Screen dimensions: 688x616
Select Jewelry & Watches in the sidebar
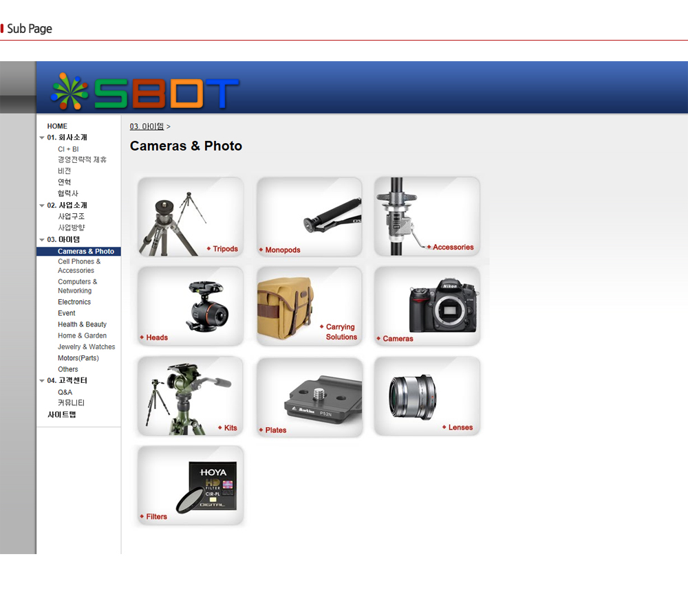coord(87,346)
